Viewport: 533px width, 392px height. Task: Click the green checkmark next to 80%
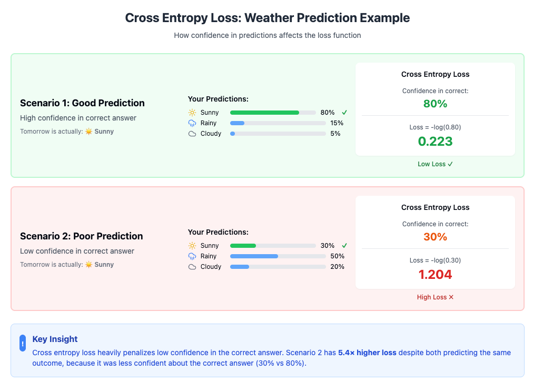[x=344, y=113]
